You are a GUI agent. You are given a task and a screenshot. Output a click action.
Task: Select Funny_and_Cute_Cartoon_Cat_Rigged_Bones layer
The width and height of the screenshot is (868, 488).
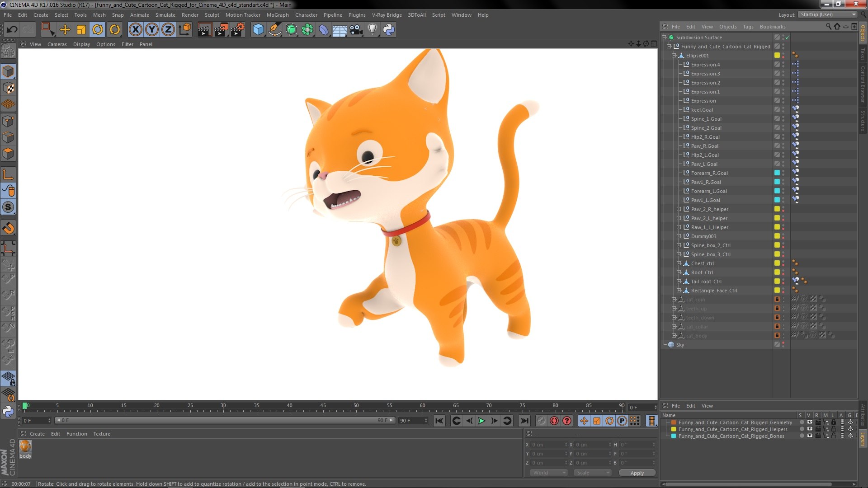731,436
